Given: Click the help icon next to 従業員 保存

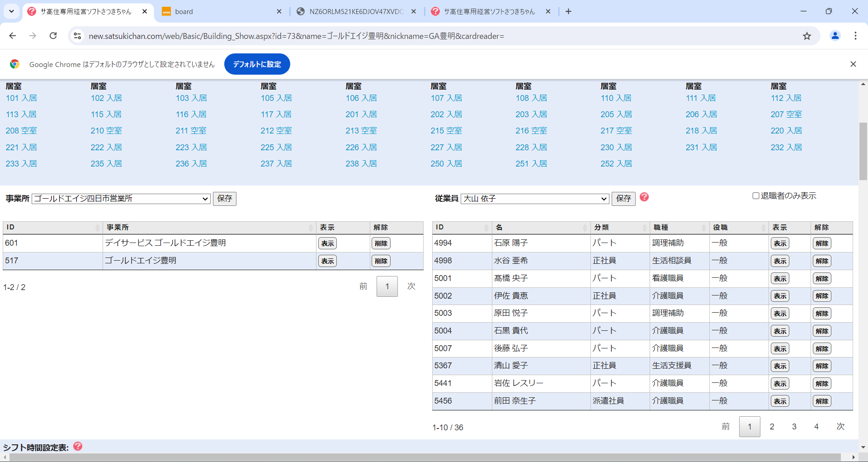Looking at the screenshot, I should 644,197.
